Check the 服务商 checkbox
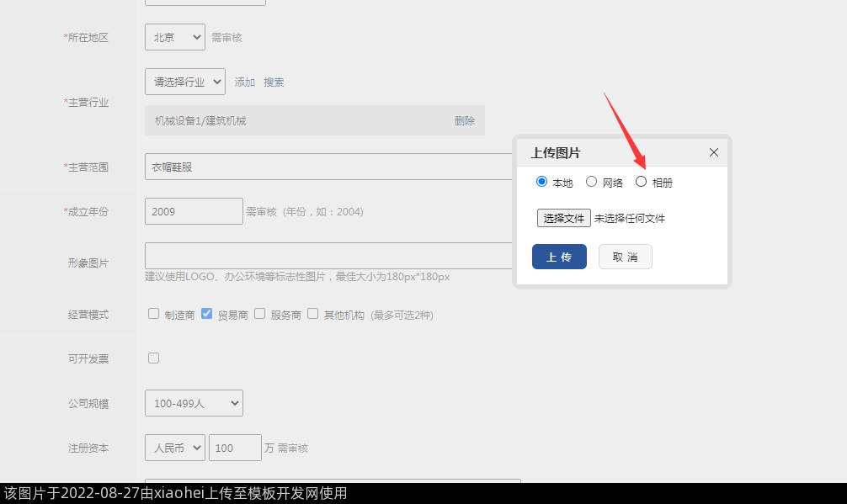This screenshot has width=847, height=504. coord(259,314)
